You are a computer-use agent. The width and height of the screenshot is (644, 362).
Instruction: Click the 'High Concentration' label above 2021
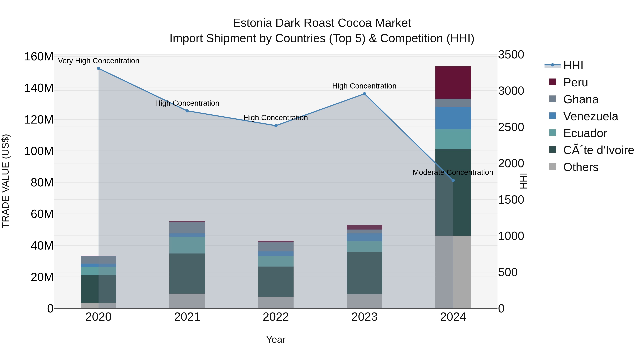tap(187, 103)
